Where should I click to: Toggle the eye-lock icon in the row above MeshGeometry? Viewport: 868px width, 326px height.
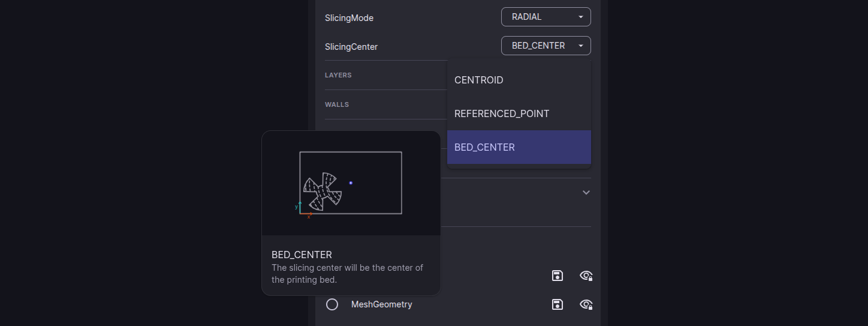pyautogui.click(x=586, y=276)
